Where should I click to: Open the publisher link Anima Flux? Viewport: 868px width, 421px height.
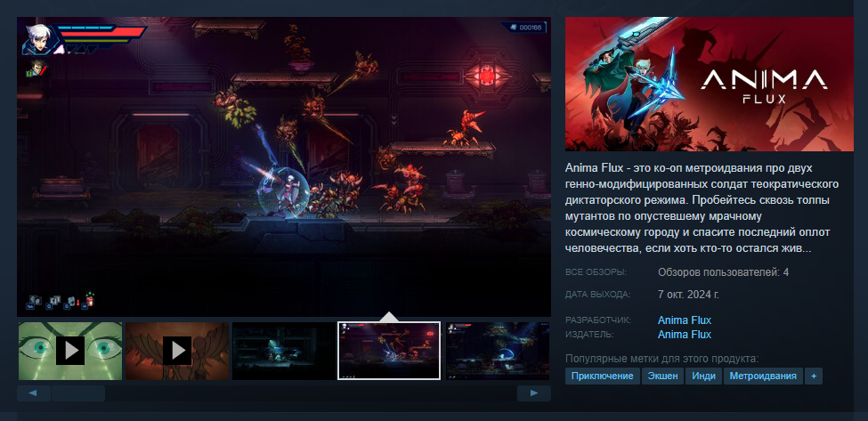click(685, 335)
